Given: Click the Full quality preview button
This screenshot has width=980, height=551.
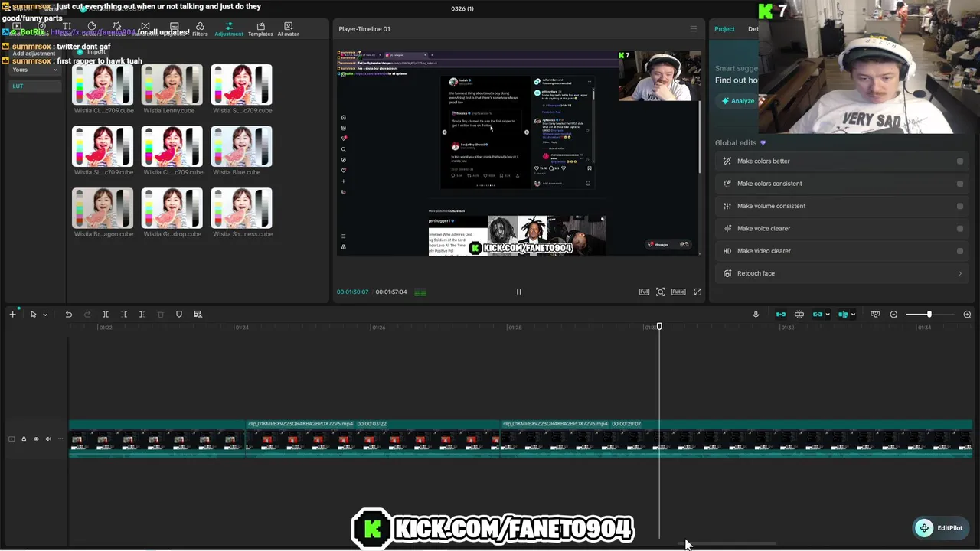Looking at the screenshot, I should [644, 292].
